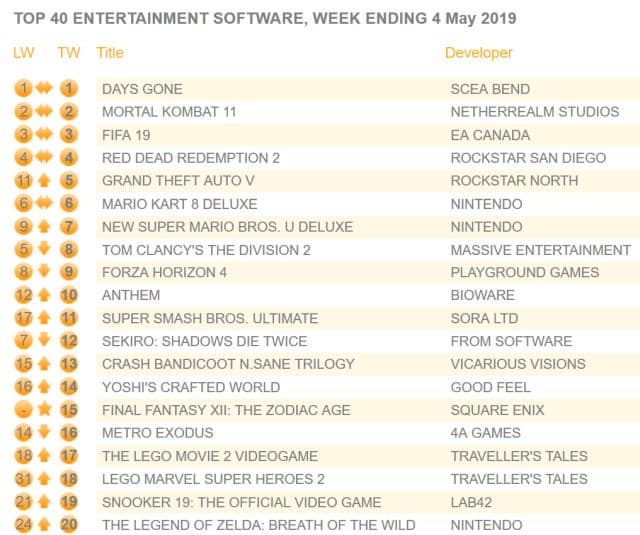The image size is (640, 535).
Task: Click the Title column header
Action: click(110, 52)
